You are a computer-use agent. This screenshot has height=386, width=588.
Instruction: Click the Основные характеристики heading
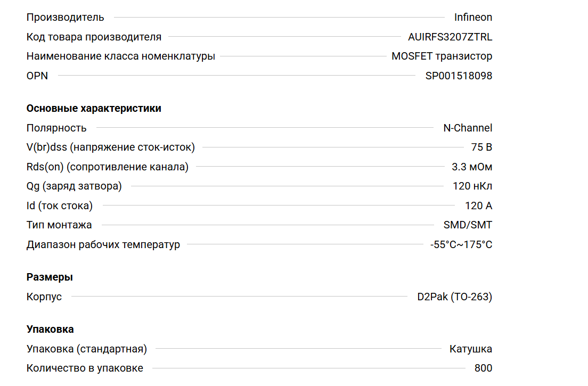94,109
